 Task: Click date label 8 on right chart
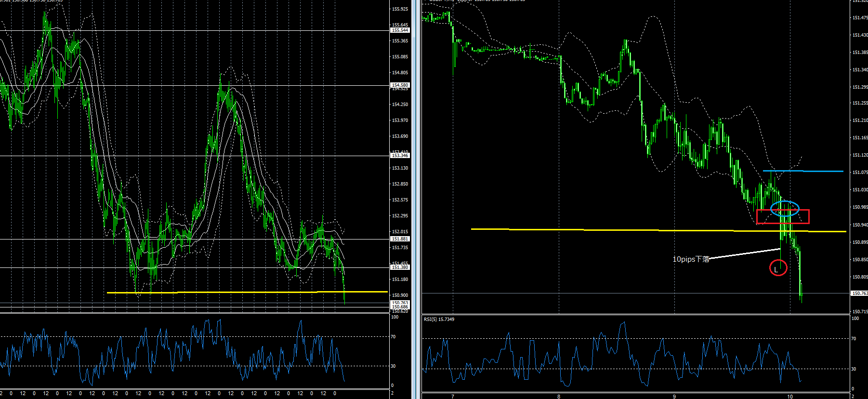pyautogui.click(x=559, y=397)
